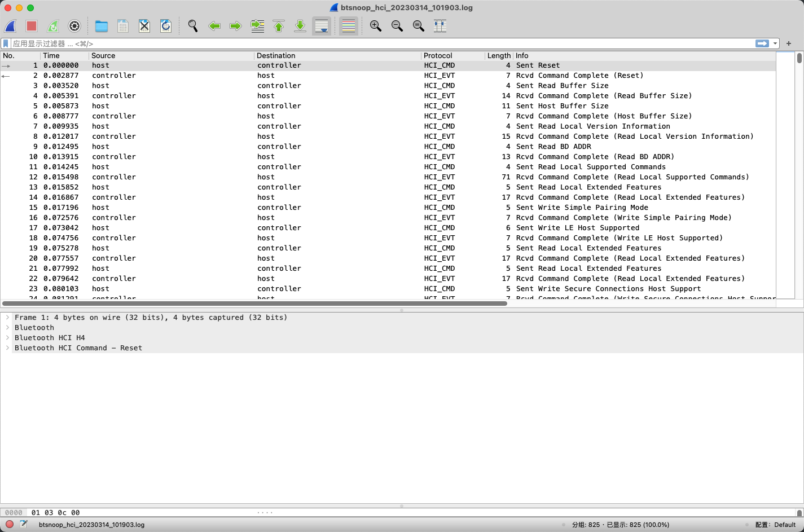Click the packet minimap intelligent scrollbar
This screenshot has width=804, height=532.
pos(785,175)
